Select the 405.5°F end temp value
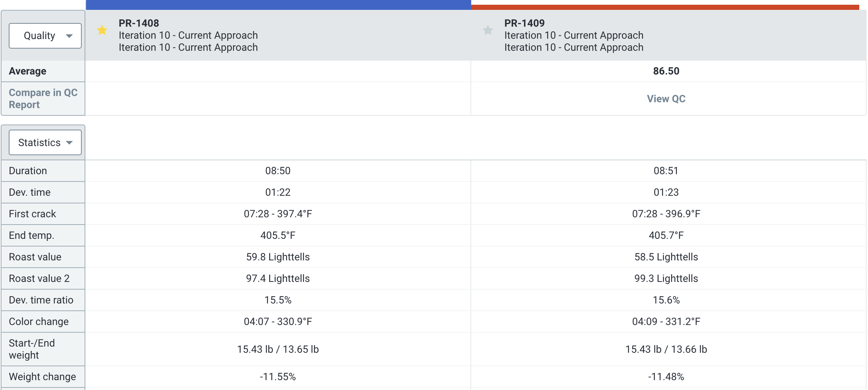The width and height of the screenshot is (868, 390). (278, 236)
